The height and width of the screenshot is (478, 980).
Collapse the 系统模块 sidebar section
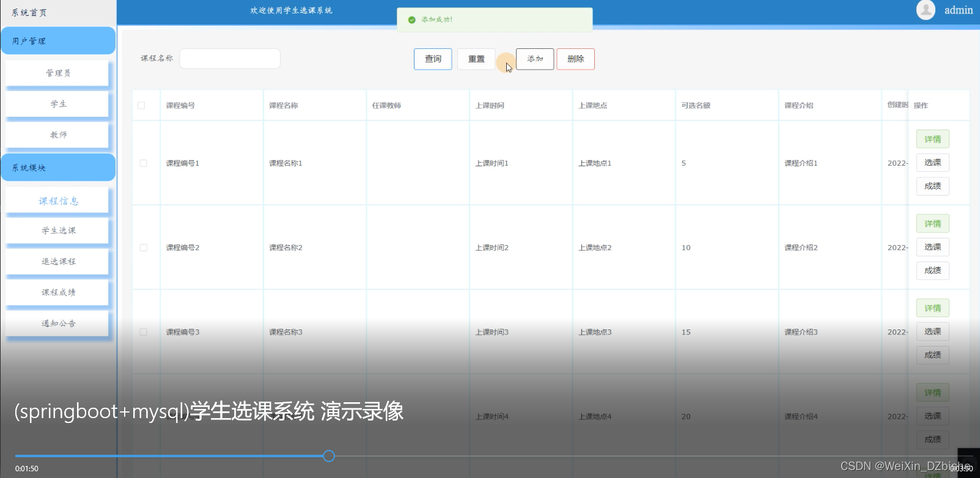58,167
